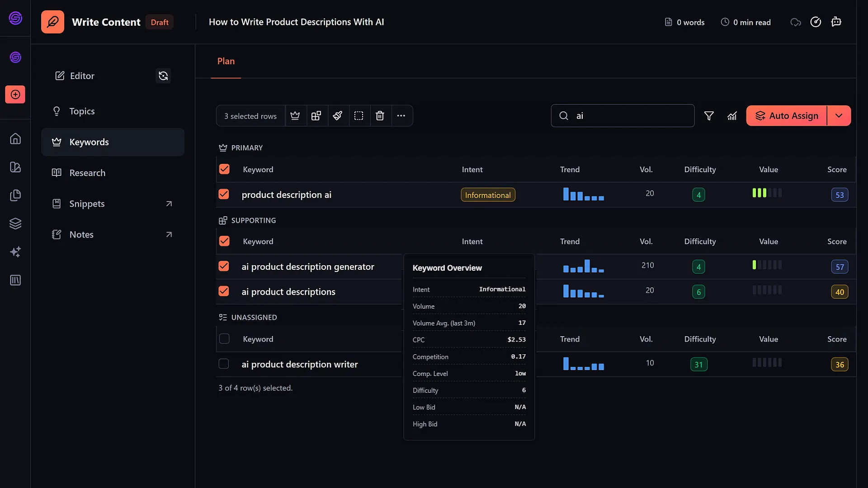Open Notes in the sidebar
This screenshot has width=868, height=488.
click(113, 235)
